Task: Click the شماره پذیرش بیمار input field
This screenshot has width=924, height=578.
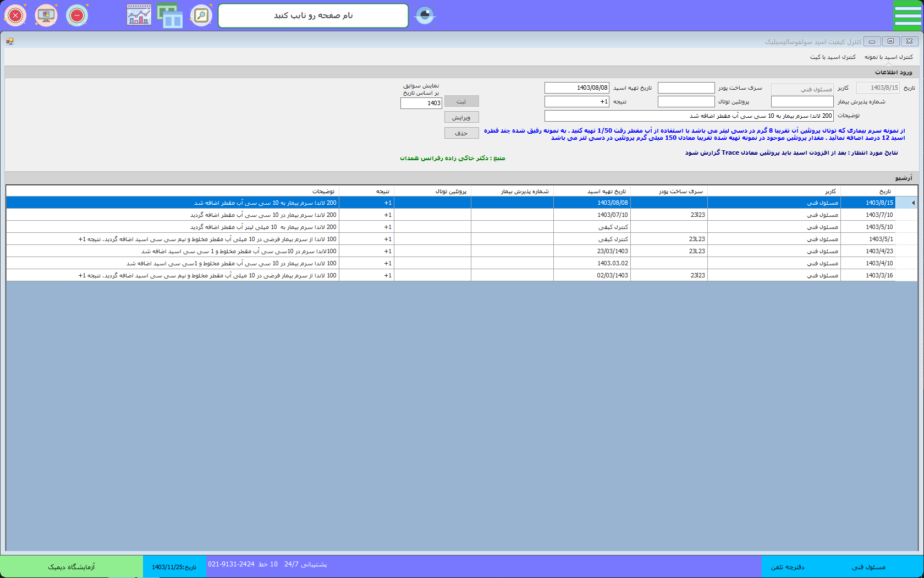Action: 802,102
